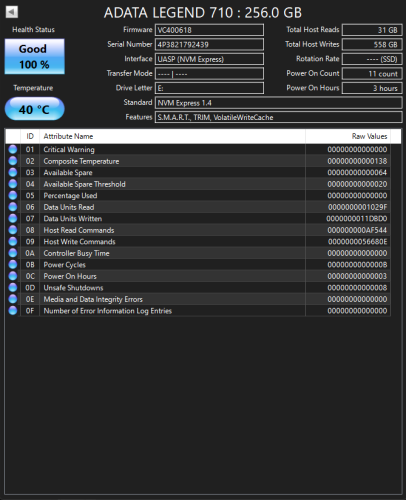Click the Raw Values column header
406x500 pixels.
tap(348, 136)
